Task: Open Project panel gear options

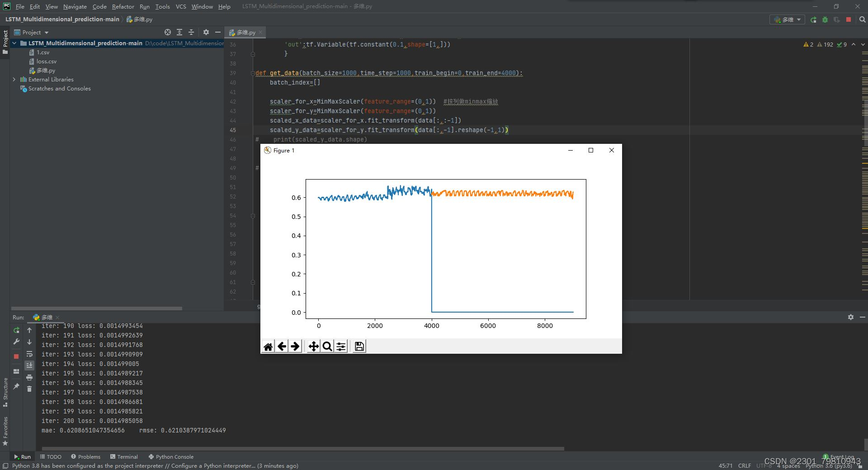Action: 206,32
